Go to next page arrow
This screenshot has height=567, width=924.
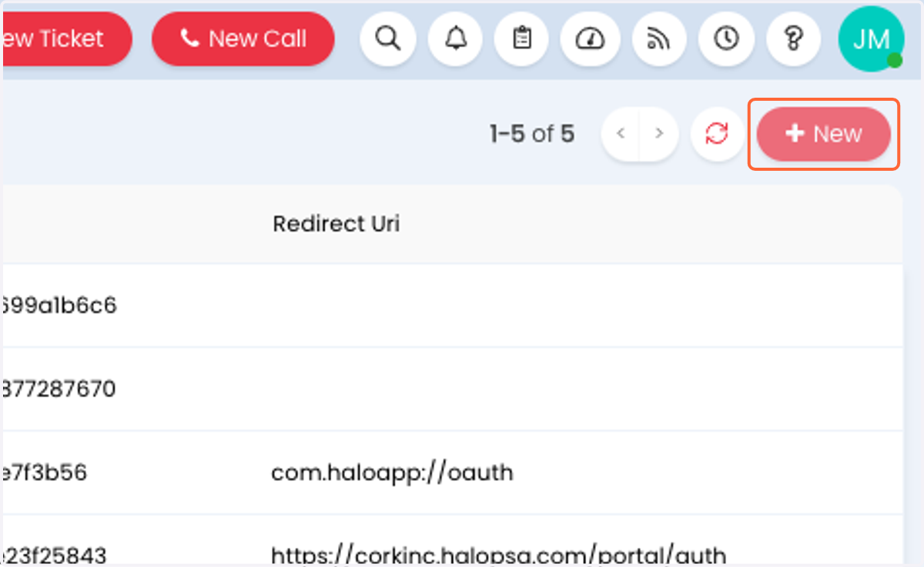[x=659, y=134]
